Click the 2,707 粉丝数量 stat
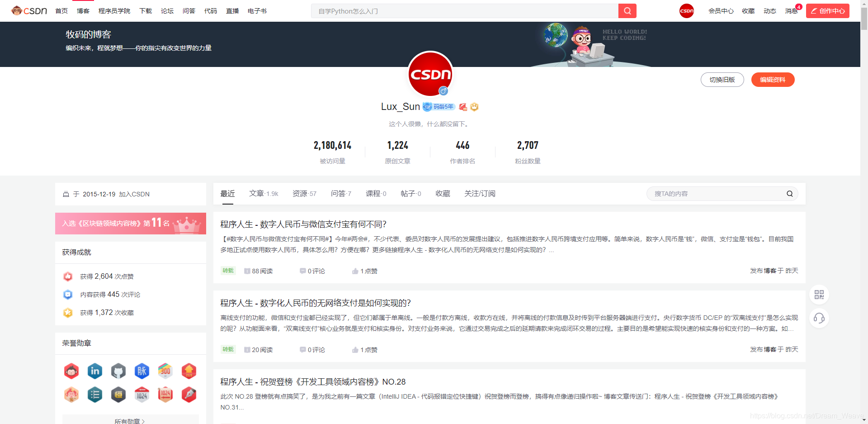This screenshot has height=424, width=868. [528, 151]
